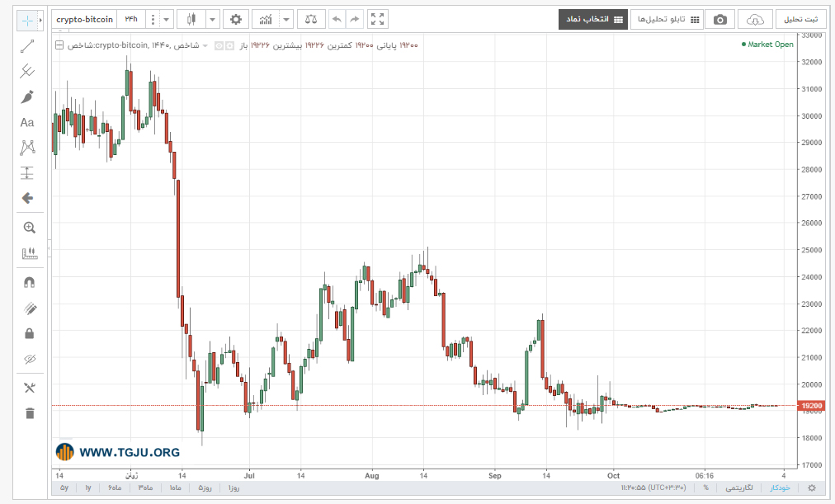Click the انتخاب نماد button
The width and height of the screenshot is (835, 504).
(x=593, y=20)
